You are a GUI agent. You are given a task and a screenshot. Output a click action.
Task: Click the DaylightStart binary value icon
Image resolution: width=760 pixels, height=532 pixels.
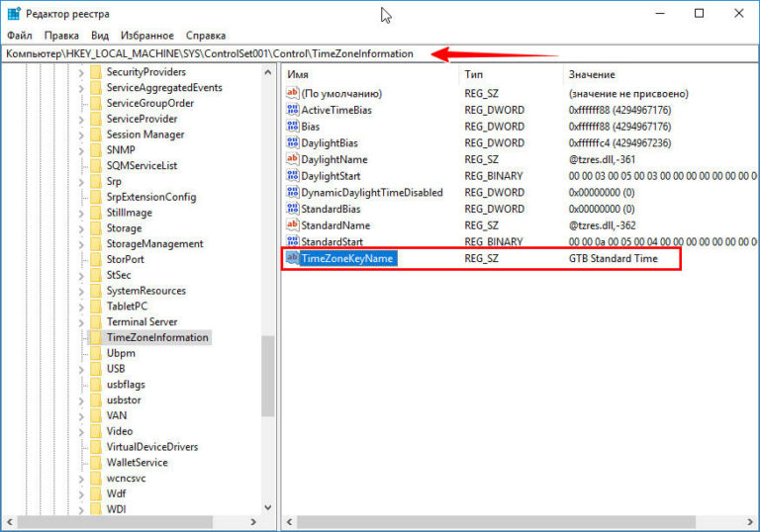(292, 175)
